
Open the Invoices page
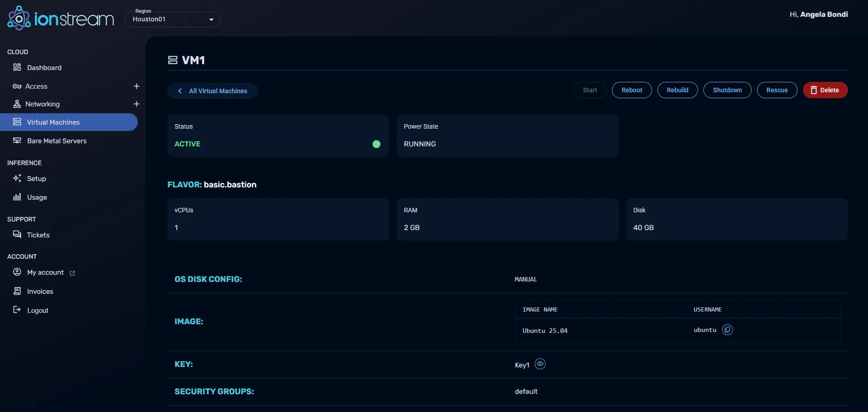click(40, 291)
